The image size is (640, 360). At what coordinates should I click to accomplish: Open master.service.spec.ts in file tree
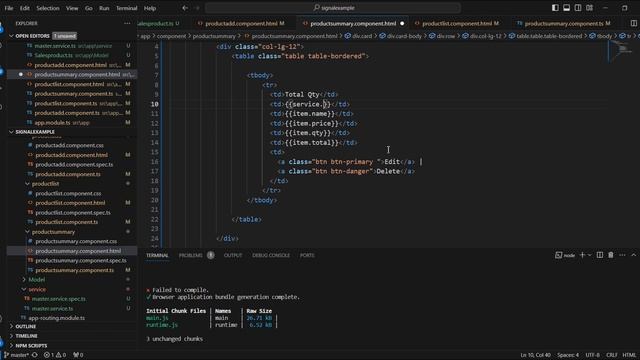pyautogui.click(x=59, y=299)
